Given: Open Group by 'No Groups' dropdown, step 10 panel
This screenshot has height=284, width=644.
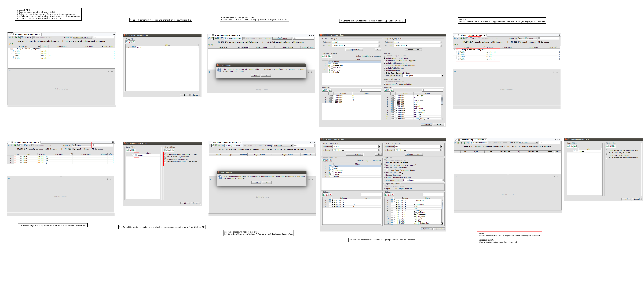Looking at the screenshot, I should [81, 145].
